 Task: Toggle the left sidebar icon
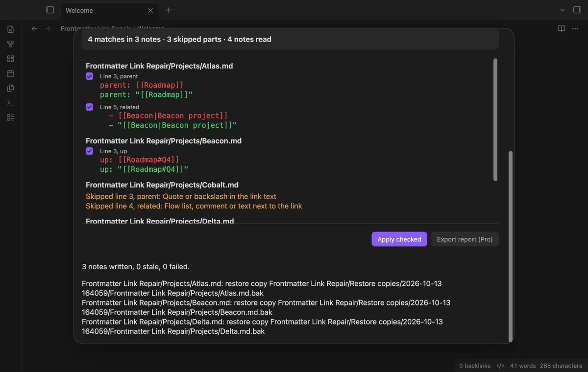[x=49, y=10]
